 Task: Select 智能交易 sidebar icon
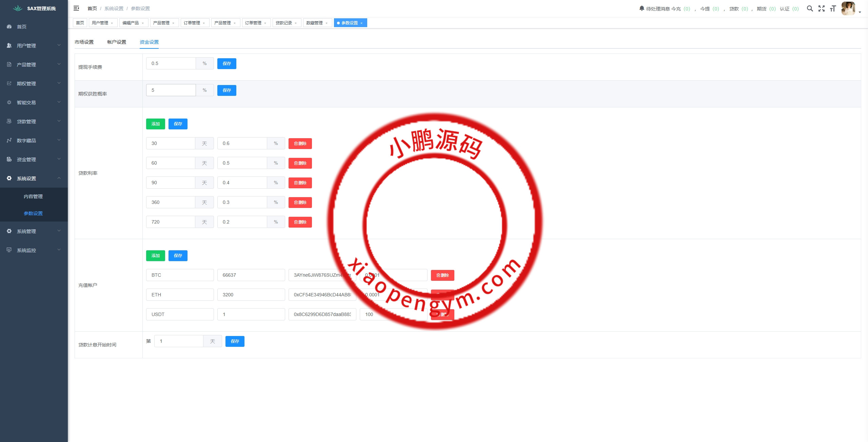click(x=9, y=102)
